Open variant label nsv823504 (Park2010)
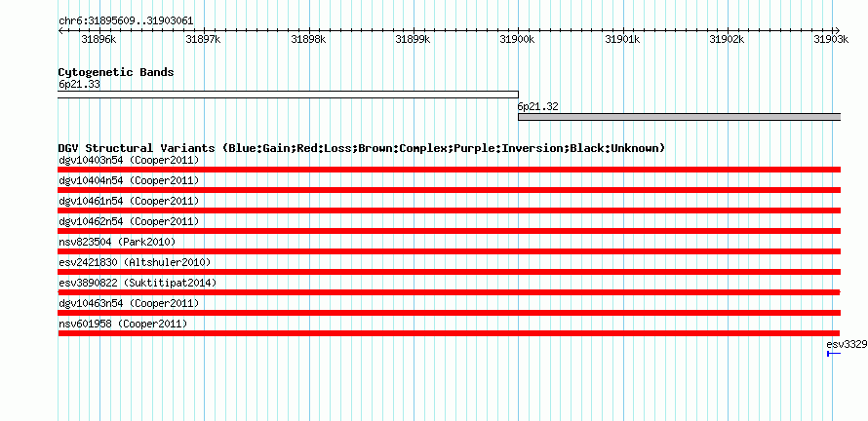 pos(117,243)
